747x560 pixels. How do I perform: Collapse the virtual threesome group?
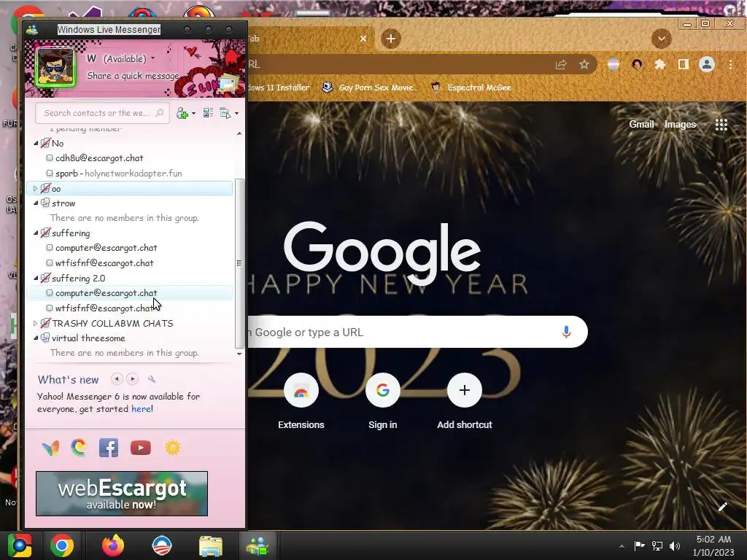[x=36, y=338]
